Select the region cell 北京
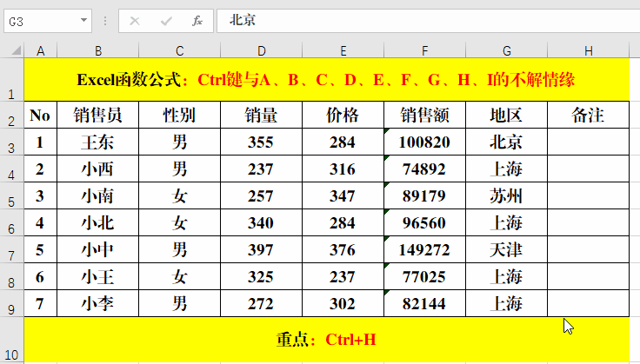 507,142
